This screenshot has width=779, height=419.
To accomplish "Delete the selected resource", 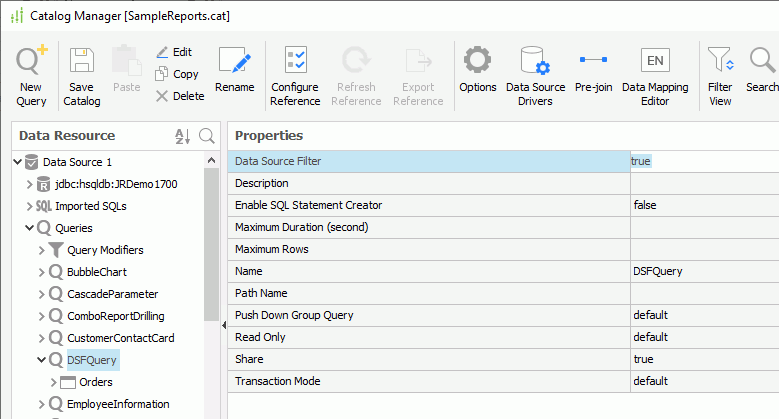I will (180, 96).
